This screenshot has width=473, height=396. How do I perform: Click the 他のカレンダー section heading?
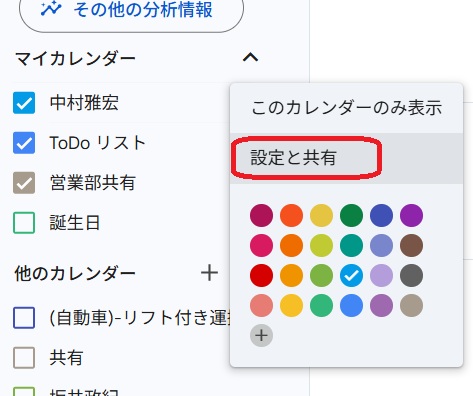75,274
